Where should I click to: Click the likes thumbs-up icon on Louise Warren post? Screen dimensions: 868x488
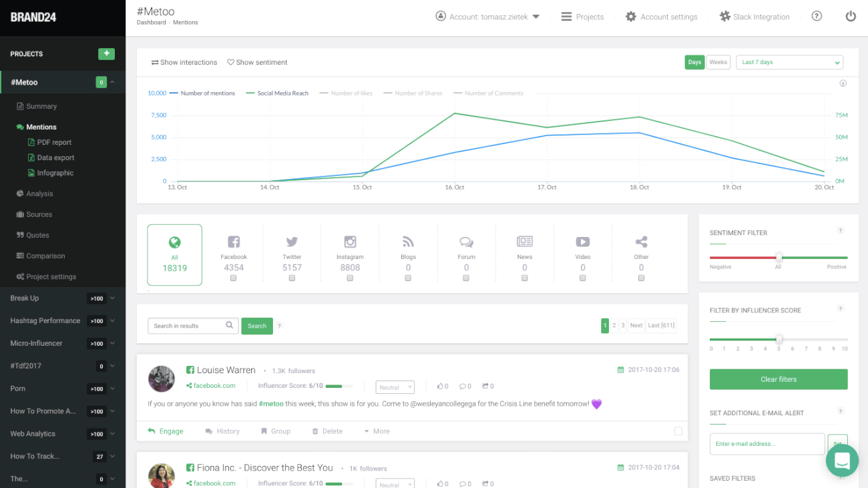440,386
